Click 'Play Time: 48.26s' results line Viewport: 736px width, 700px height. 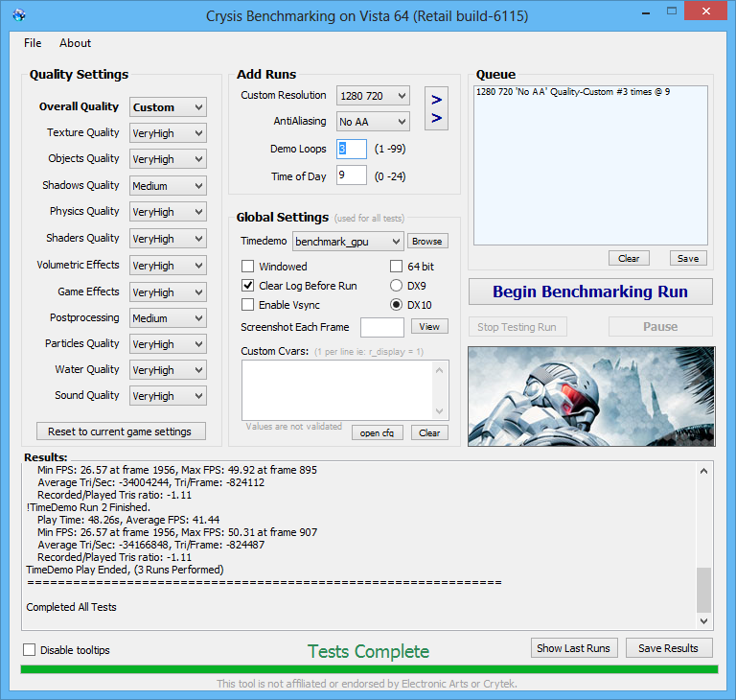pyautogui.click(x=128, y=520)
